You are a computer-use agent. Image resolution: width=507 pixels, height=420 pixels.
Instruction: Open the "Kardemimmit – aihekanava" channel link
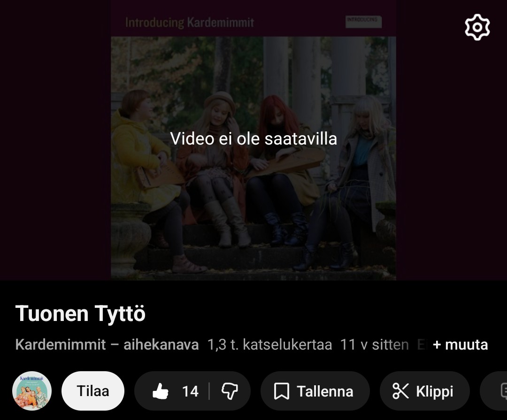pyautogui.click(x=107, y=344)
